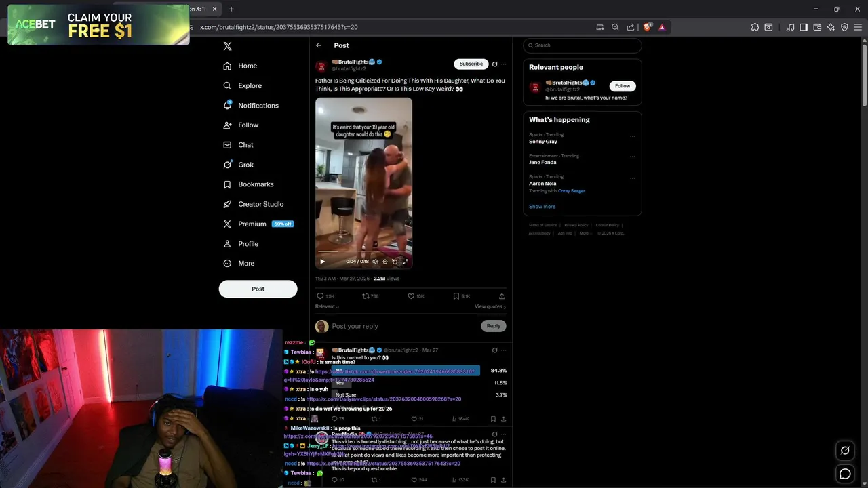Click the share page icon in address bar
868x488 pixels.
(631, 27)
